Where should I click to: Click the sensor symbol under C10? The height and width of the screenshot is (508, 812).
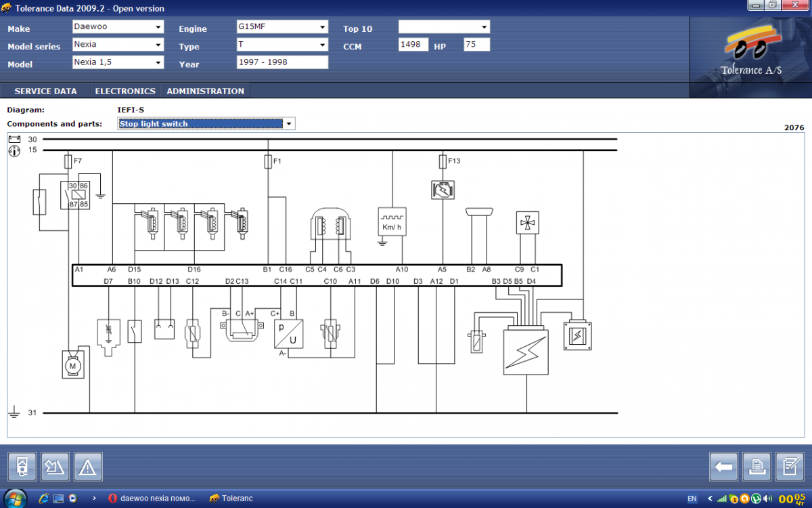[x=330, y=333]
